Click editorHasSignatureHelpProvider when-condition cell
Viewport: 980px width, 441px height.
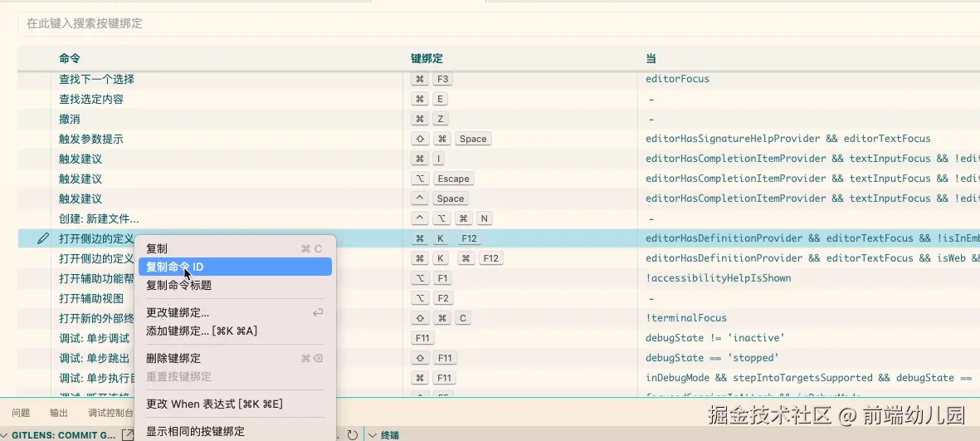[788, 139]
